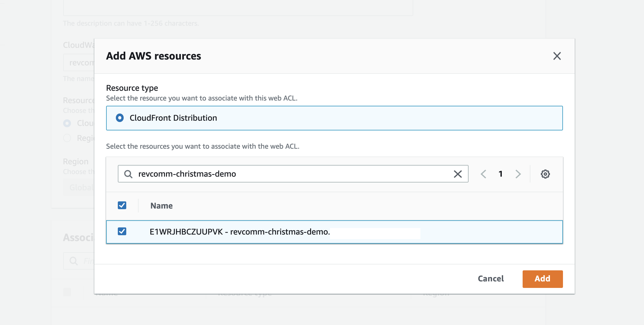Click the Name column header
Viewport: 644px width, 325px height.
tap(161, 206)
